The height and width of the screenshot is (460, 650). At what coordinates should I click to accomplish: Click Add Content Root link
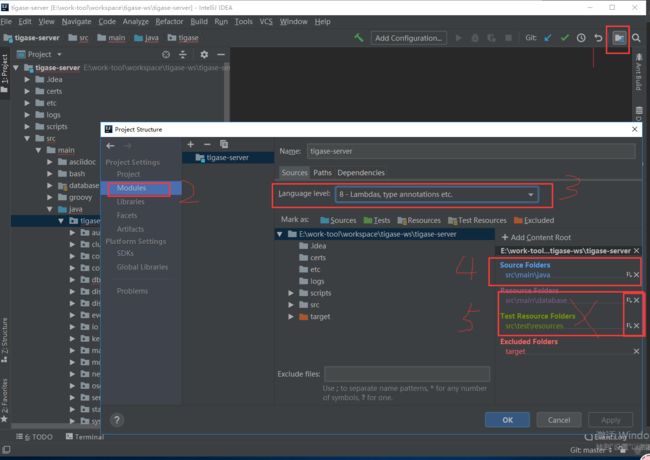coord(536,237)
